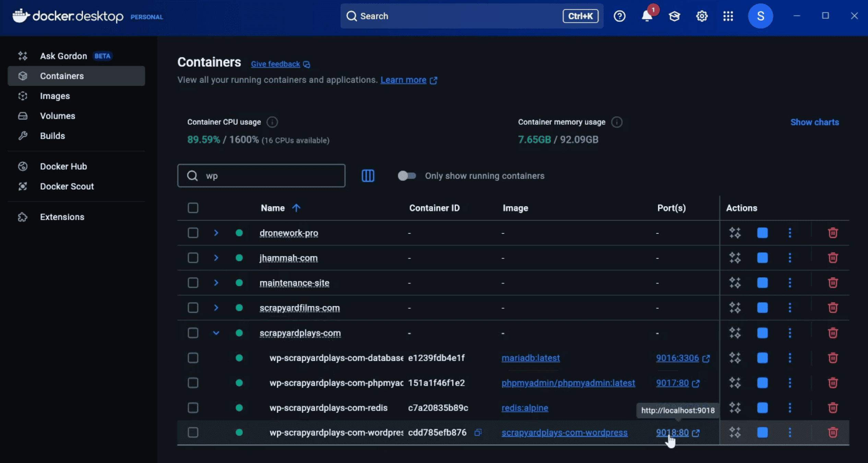Open the actions menu for wp-scrapyardplays-com-phpmyadmin
This screenshot has height=463, width=868.
click(790, 383)
